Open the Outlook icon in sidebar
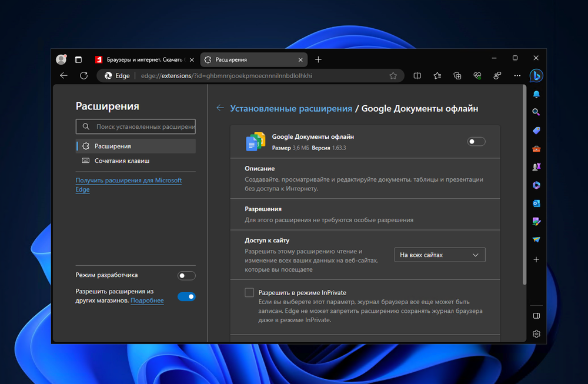Viewport: 588px width, 384px height. click(536, 203)
